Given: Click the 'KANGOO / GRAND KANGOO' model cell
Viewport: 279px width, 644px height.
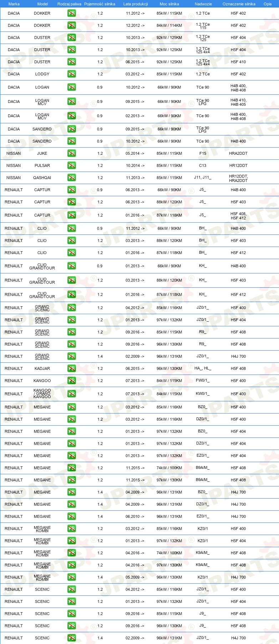Looking at the screenshot, I should pyautogui.click(x=42, y=394).
